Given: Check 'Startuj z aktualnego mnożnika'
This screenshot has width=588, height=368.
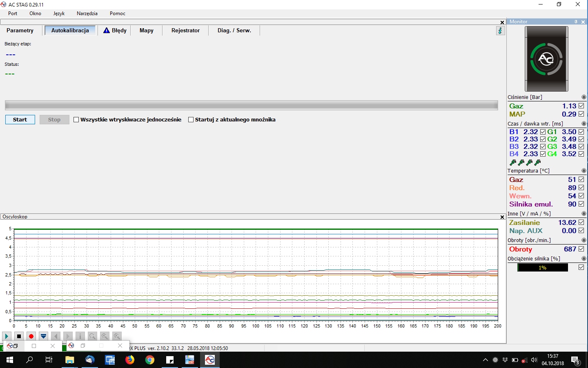Looking at the screenshot, I should pyautogui.click(x=191, y=120).
